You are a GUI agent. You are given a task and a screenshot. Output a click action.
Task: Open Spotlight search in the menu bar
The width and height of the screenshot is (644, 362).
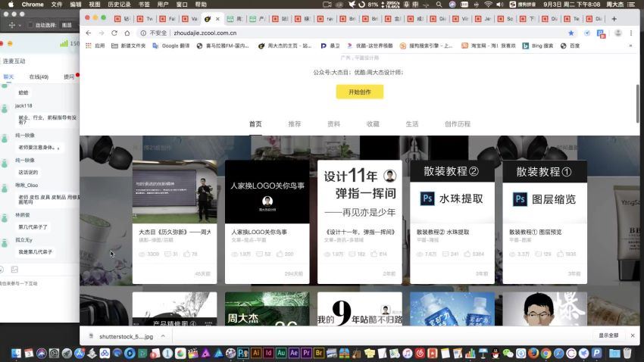pos(439,4)
